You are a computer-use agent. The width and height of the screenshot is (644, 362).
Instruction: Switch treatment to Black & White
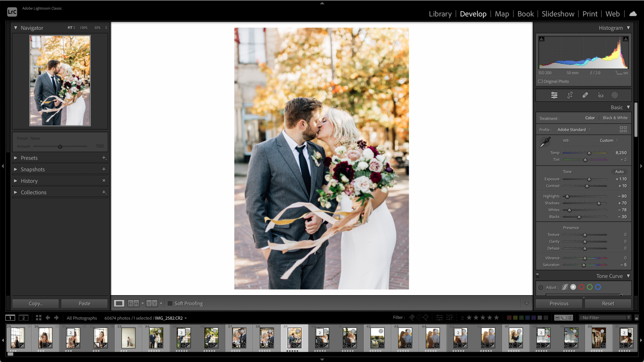coord(615,118)
